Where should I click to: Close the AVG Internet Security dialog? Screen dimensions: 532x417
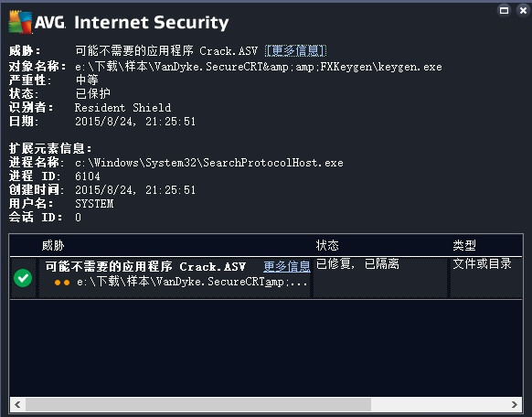pyautogui.click(x=524, y=11)
